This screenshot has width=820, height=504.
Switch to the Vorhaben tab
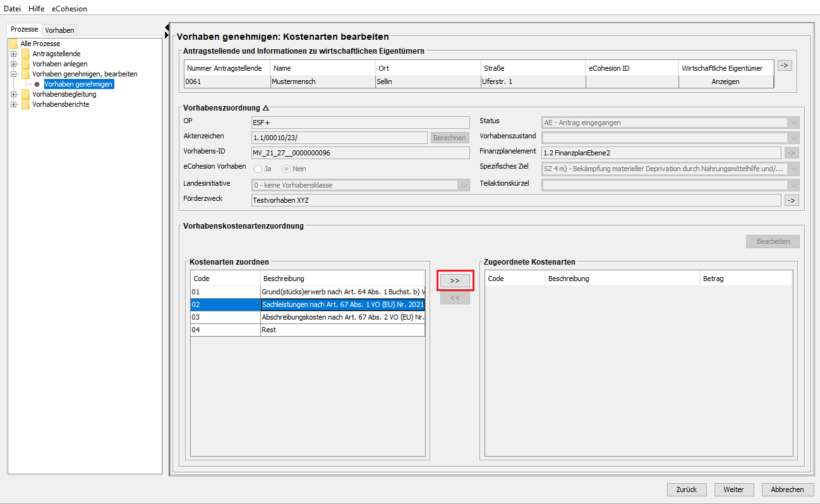60,30
